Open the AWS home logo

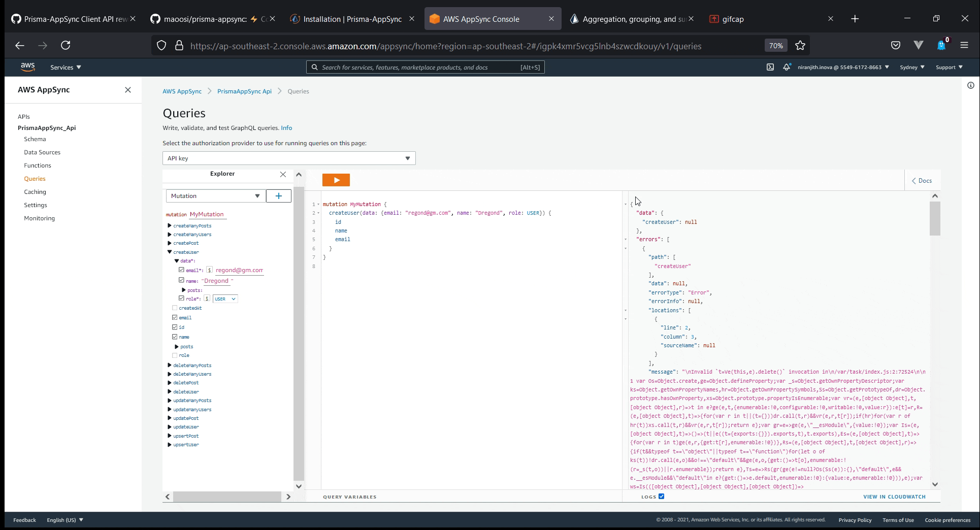tap(28, 67)
